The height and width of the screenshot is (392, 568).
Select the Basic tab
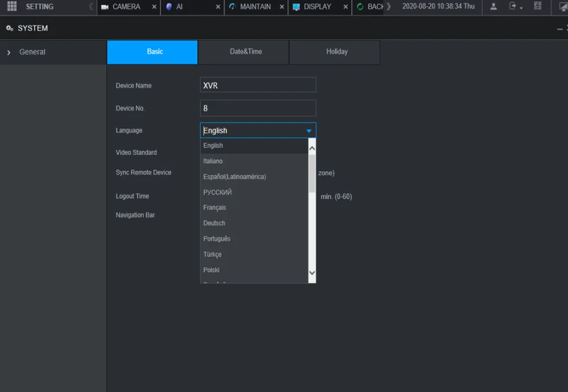click(152, 52)
